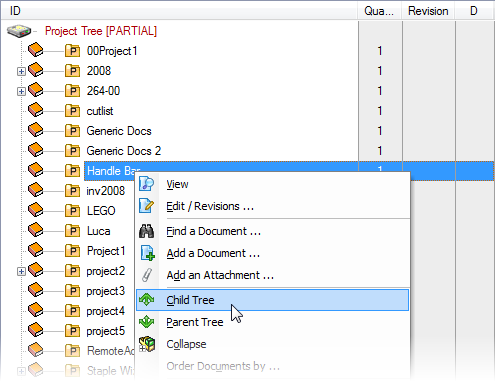Click the P folder icon of project5
495x381 pixels.
click(x=72, y=331)
